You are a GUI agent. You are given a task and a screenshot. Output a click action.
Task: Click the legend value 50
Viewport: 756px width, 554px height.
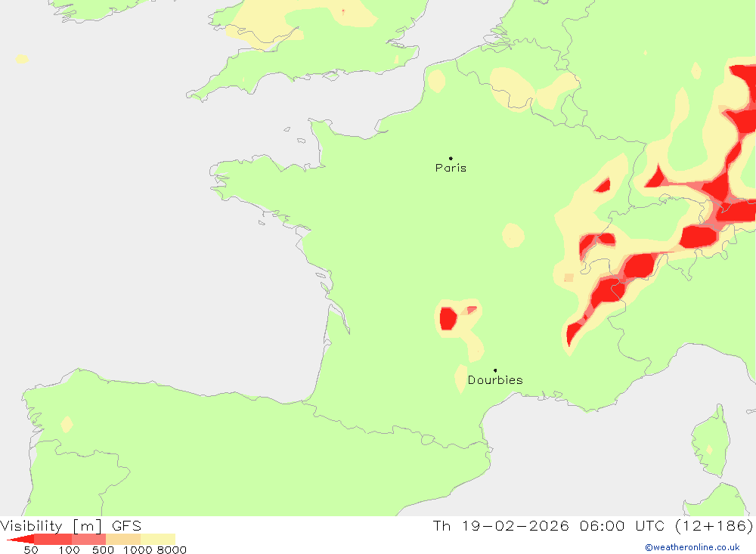[x=31, y=550]
